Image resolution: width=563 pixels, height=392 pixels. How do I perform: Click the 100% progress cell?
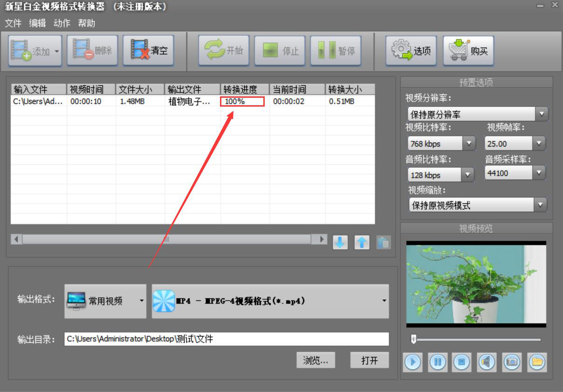pyautogui.click(x=243, y=101)
